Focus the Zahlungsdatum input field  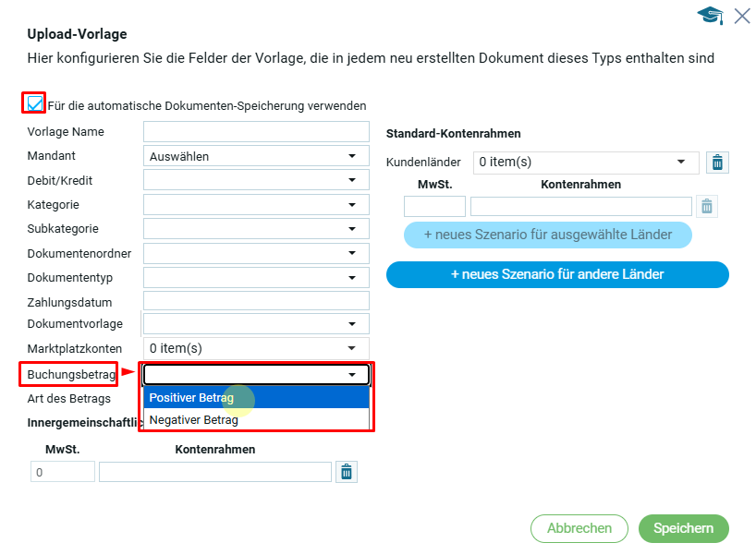pyautogui.click(x=256, y=301)
